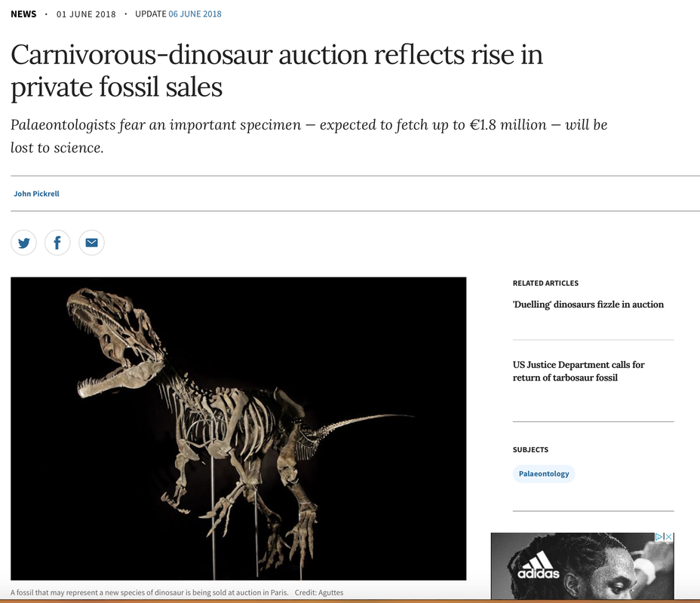Click the Credit: Aguttes caption text
Image resolution: width=700 pixels, height=603 pixels.
318,592
